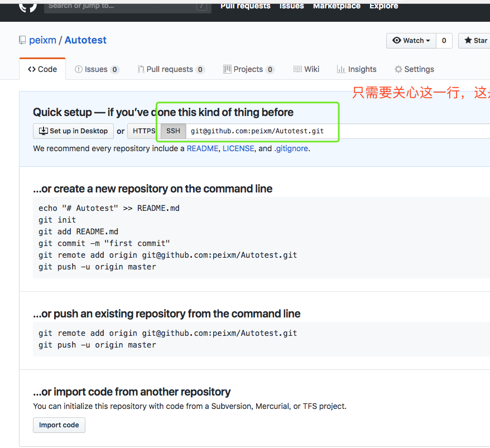Click the watchers count 0
Screen dimensions: 490x448
click(444, 41)
